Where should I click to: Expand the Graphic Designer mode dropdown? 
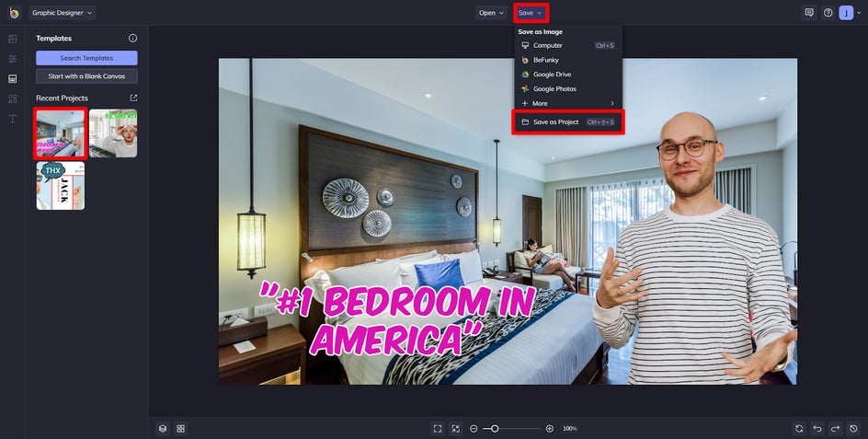click(62, 13)
